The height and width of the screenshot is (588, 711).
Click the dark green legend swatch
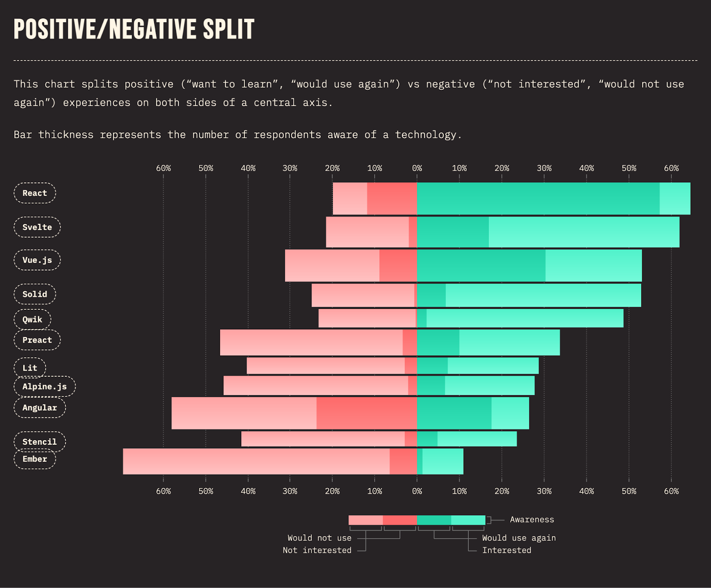[434, 520]
